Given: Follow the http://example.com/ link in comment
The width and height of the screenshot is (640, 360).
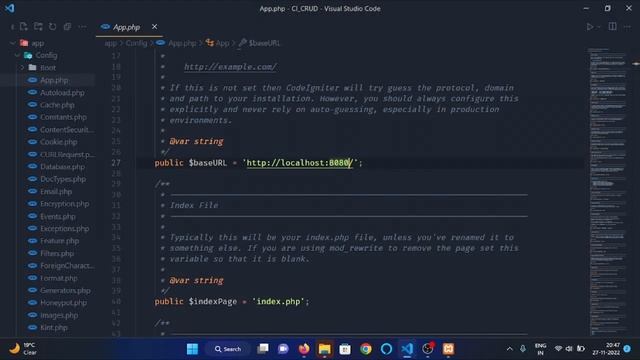Looking at the screenshot, I should [x=230, y=67].
